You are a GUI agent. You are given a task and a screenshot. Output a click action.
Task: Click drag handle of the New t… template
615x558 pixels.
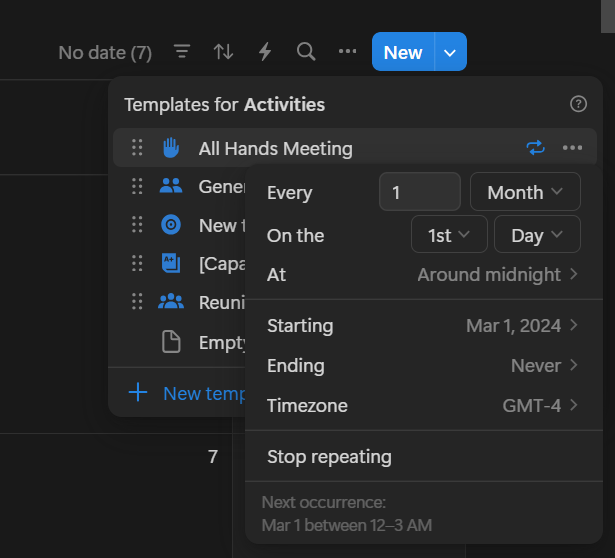[137, 225]
